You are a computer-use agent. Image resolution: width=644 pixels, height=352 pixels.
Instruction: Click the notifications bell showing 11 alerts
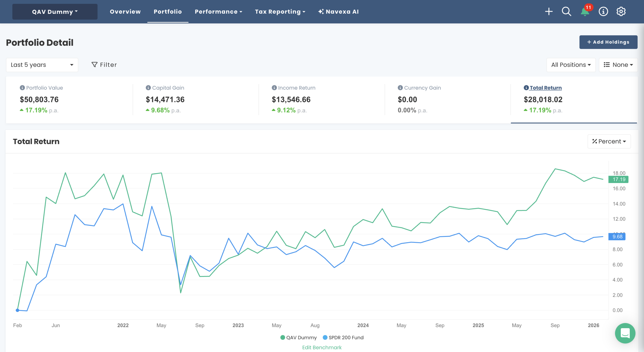click(x=584, y=12)
